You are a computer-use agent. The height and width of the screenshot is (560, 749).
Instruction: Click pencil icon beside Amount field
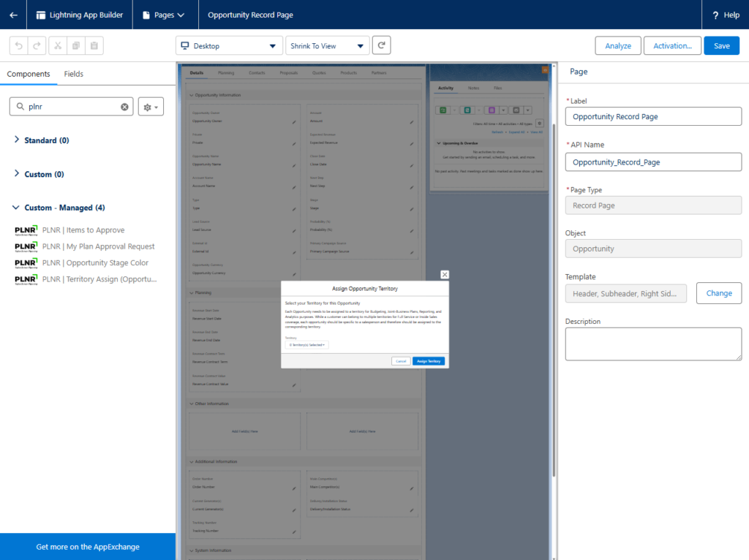(x=411, y=122)
